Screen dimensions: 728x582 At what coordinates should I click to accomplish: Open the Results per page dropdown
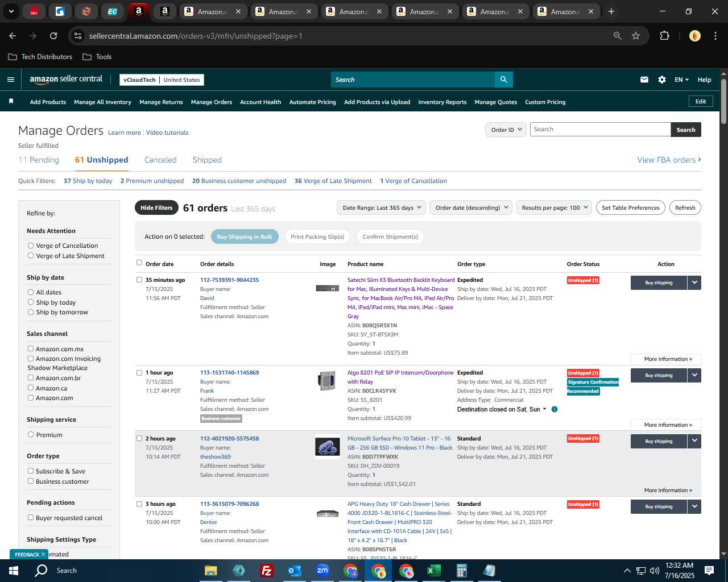point(555,207)
